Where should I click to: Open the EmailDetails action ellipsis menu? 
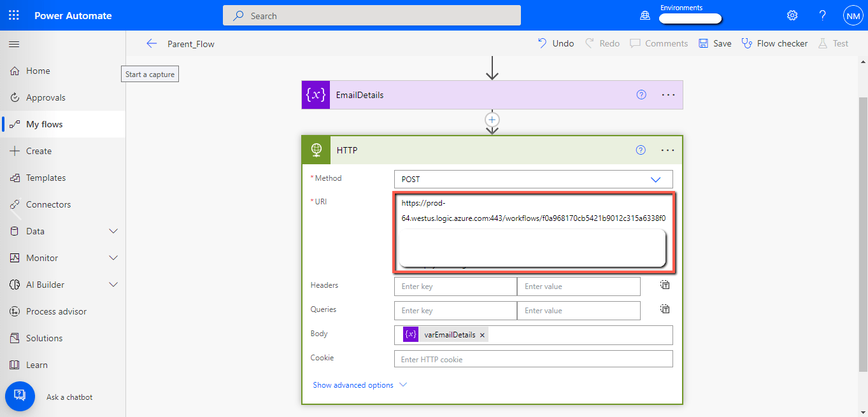(667, 95)
